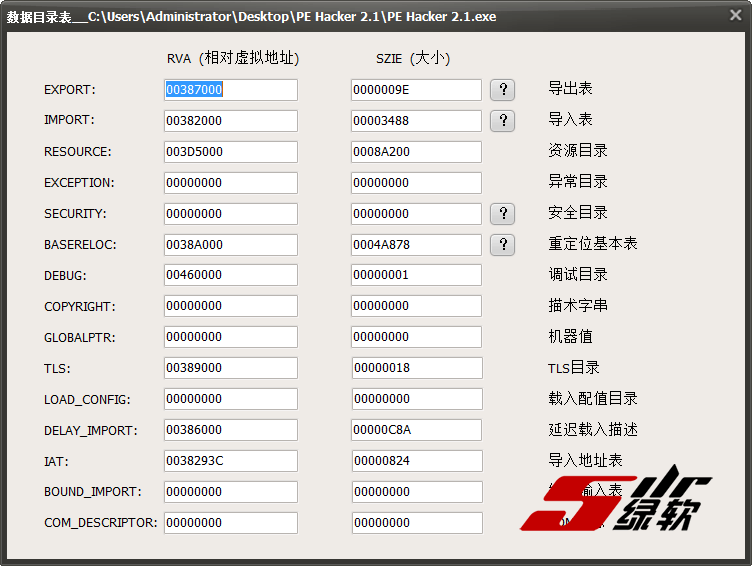Select the LOAD_CONFIG RVA field
The height and width of the screenshot is (566, 752).
click(x=231, y=399)
